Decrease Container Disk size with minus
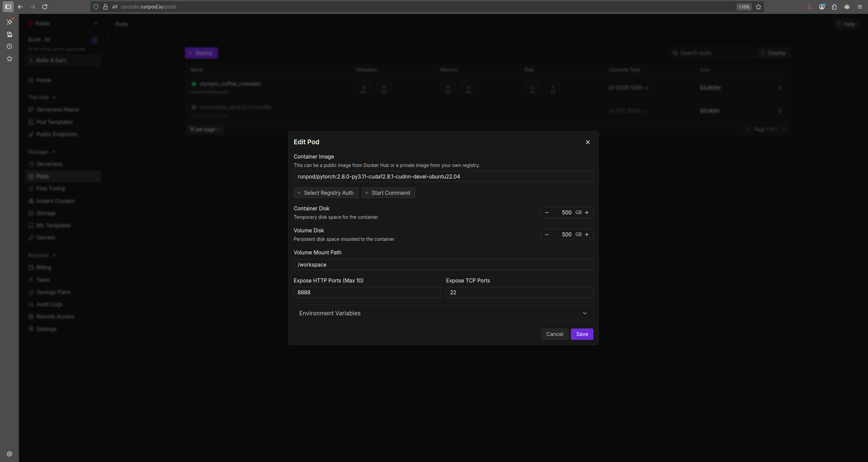868x462 pixels. (547, 213)
